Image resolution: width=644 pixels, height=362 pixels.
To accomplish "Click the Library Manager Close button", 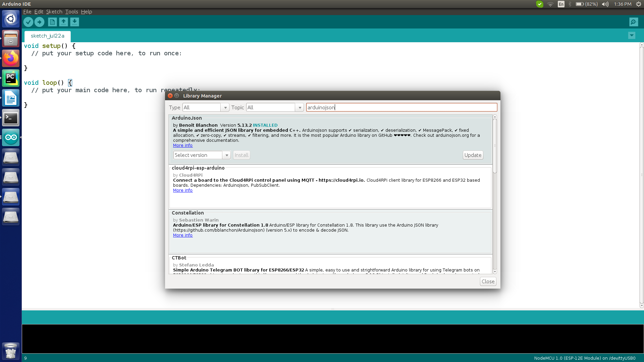I will 488,282.
